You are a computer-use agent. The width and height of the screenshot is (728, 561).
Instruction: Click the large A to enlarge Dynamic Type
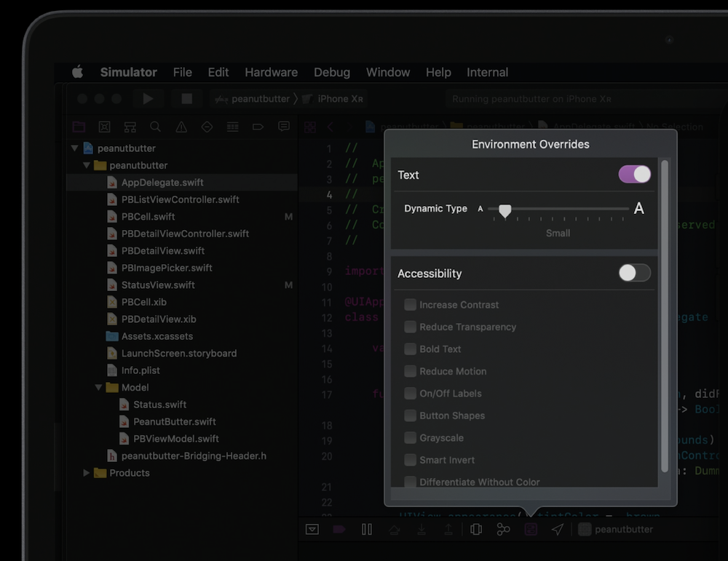tap(639, 208)
